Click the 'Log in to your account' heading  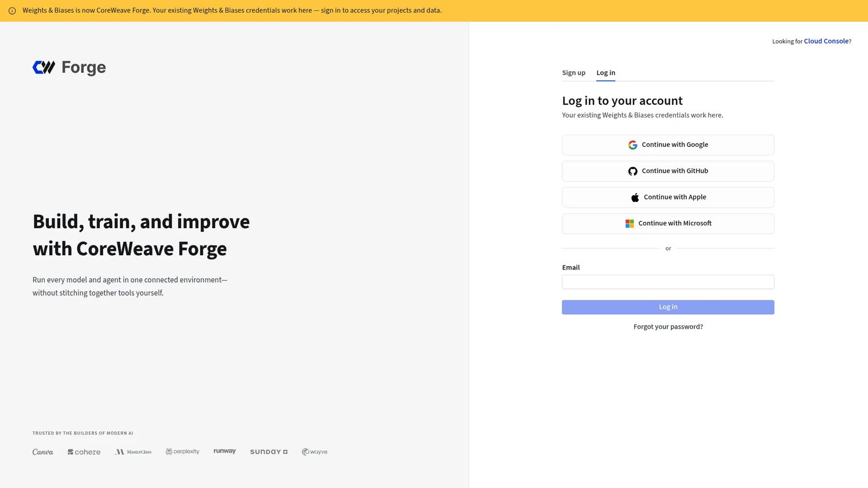pyautogui.click(x=623, y=101)
